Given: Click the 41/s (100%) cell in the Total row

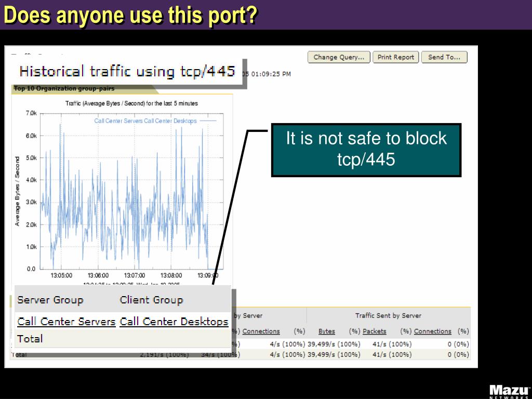Looking at the screenshot, I should (392, 354).
